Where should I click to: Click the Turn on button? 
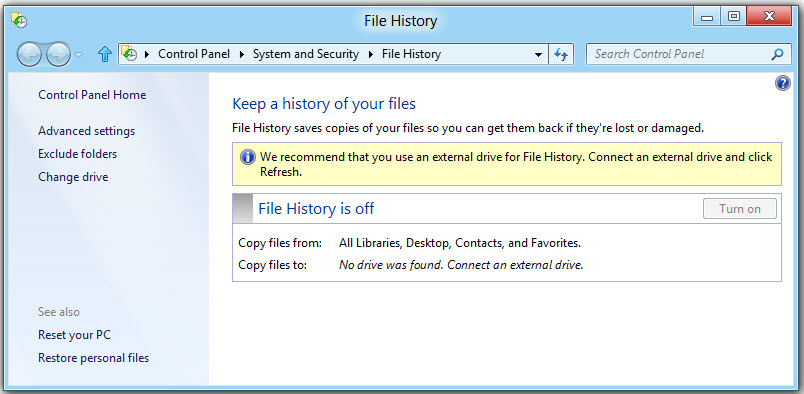(739, 209)
